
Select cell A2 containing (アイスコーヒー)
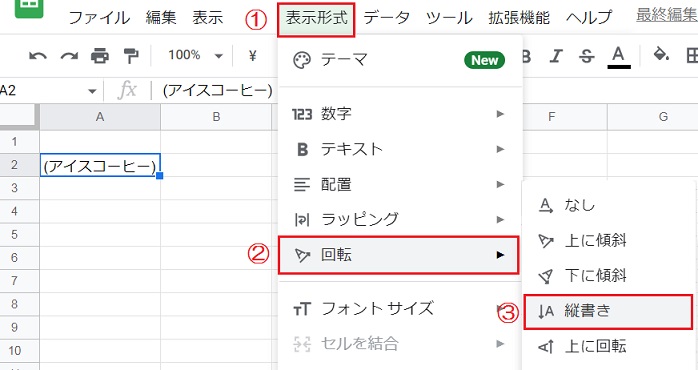tap(100, 165)
